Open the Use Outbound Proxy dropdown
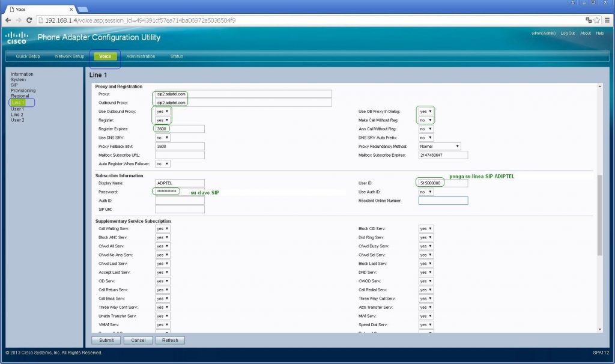This screenshot has width=615, height=364. [161, 111]
